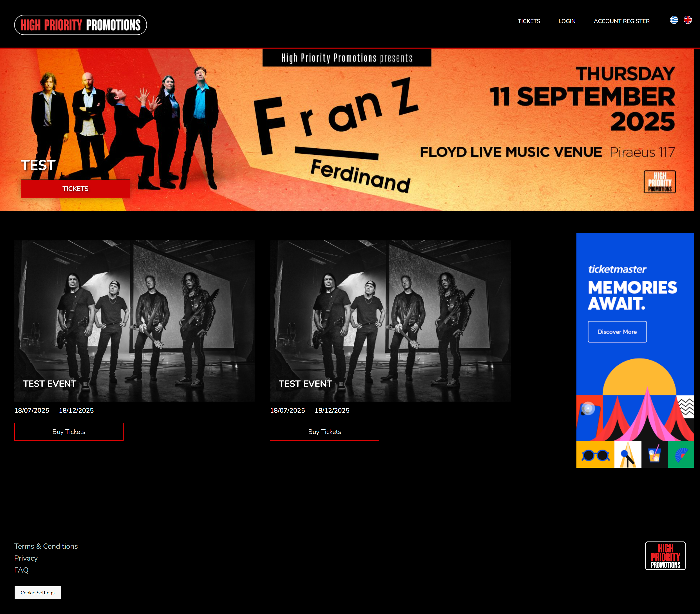Image resolution: width=700 pixels, height=614 pixels.
Task: Open the LOGIN menu item
Action: click(x=567, y=21)
